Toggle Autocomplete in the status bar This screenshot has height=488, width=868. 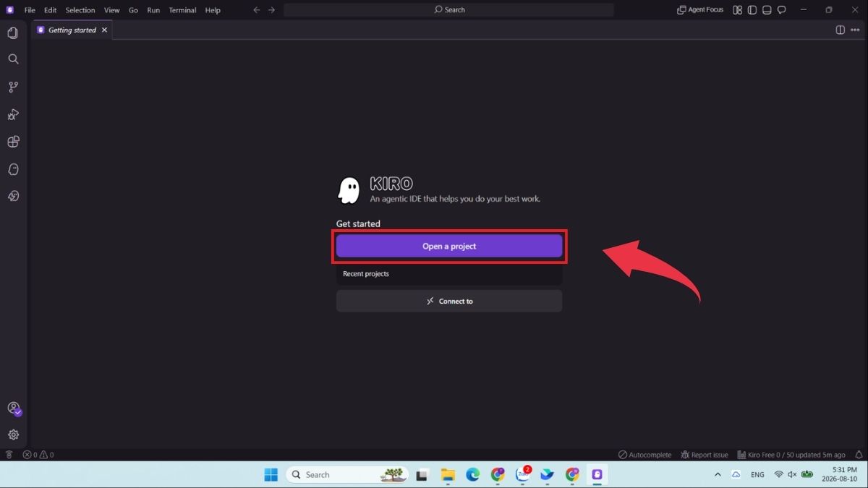[644, 455]
